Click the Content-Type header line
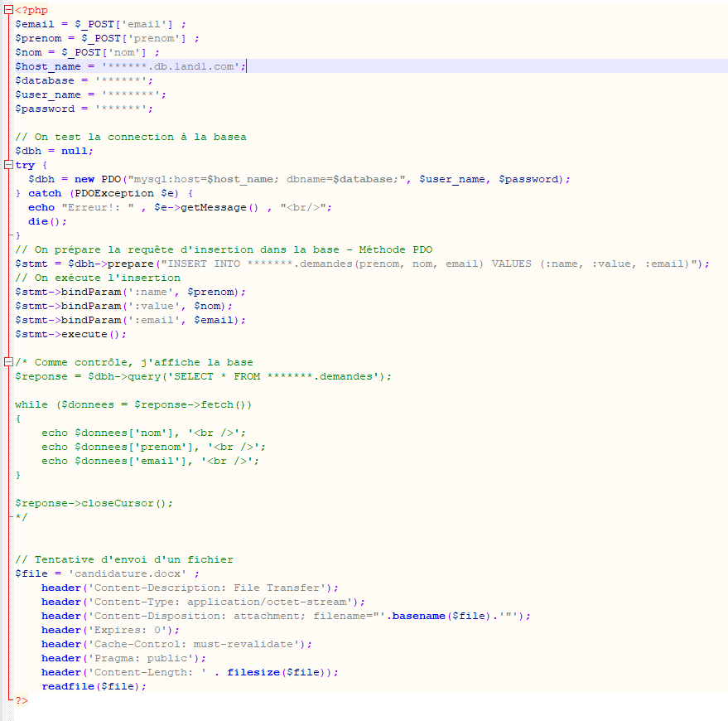Screen dimensions: 728x721 (202, 602)
